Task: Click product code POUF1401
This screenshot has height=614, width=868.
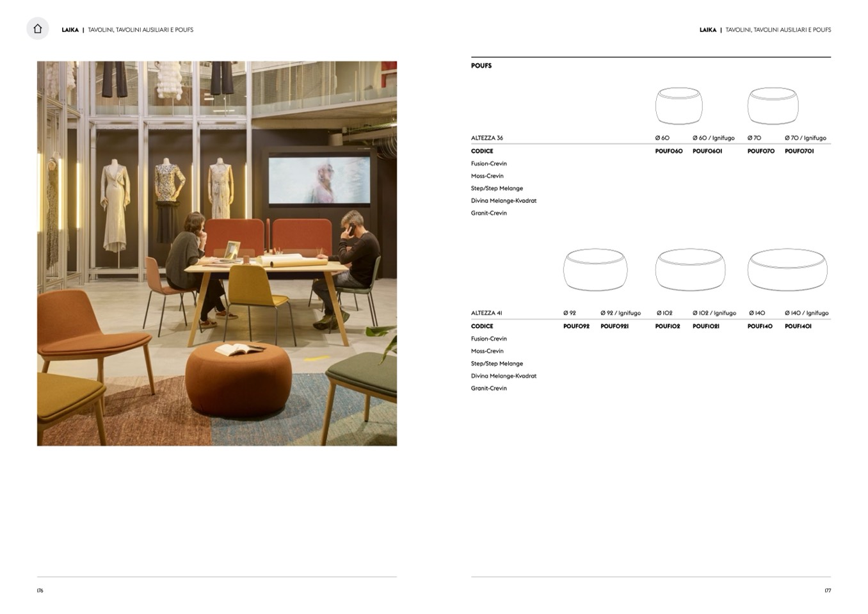Action: click(798, 327)
